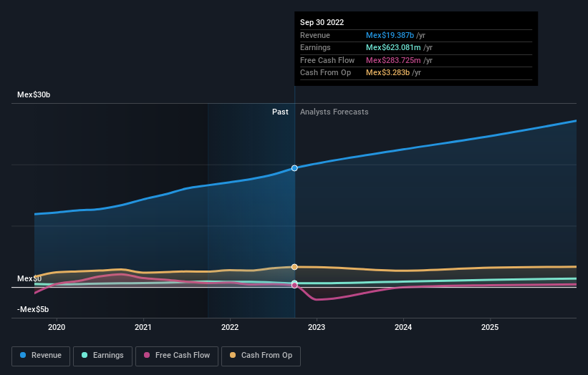Click the Revenue row label in tooltip
The image size is (588, 375).
coord(315,35)
